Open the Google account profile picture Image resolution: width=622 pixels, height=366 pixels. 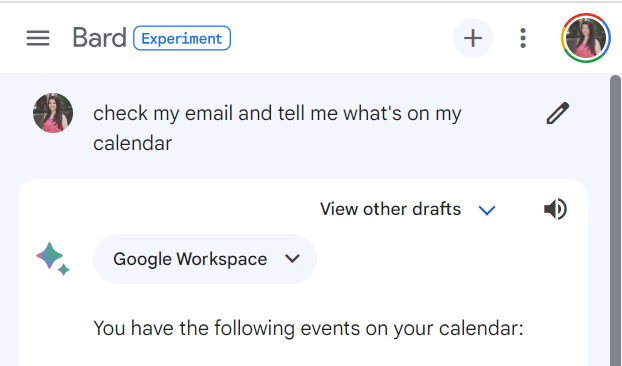point(586,38)
